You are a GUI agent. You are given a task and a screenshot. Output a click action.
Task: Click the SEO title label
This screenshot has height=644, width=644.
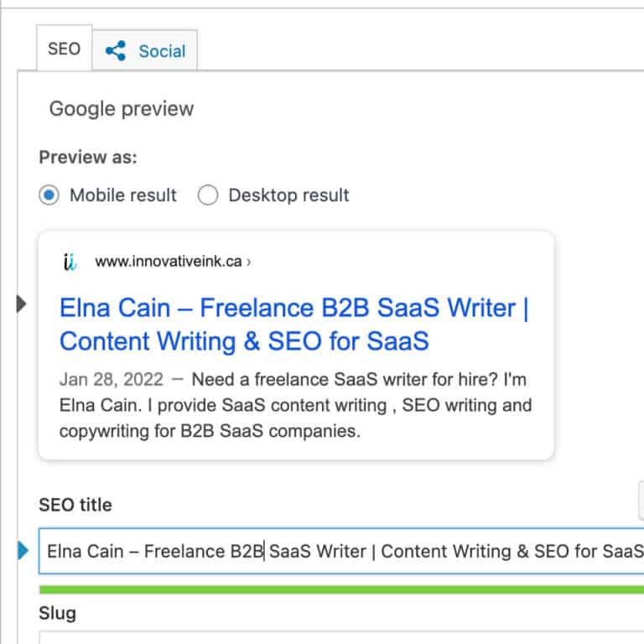[x=75, y=505]
